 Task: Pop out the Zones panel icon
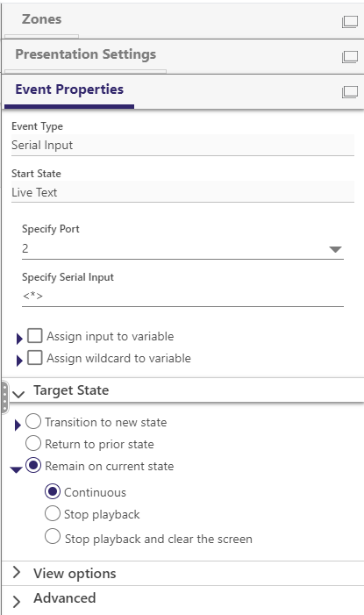(x=349, y=22)
